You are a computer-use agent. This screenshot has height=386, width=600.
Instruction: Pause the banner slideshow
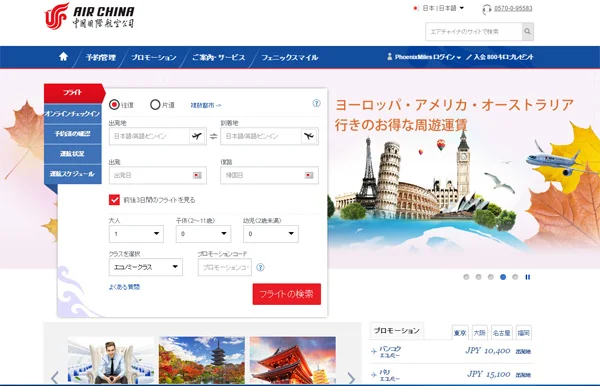[528, 277]
